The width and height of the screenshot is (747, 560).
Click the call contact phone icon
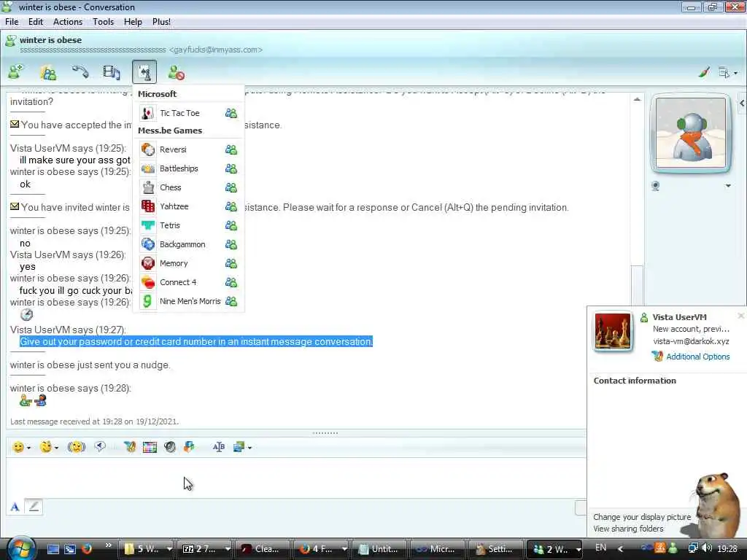click(x=80, y=72)
